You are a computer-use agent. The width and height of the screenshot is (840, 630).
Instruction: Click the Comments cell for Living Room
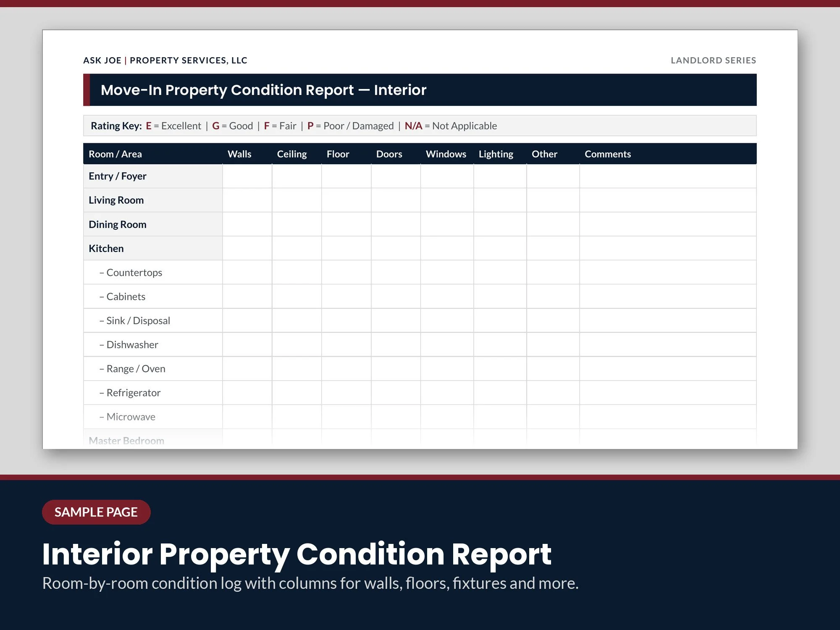point(668,200)
